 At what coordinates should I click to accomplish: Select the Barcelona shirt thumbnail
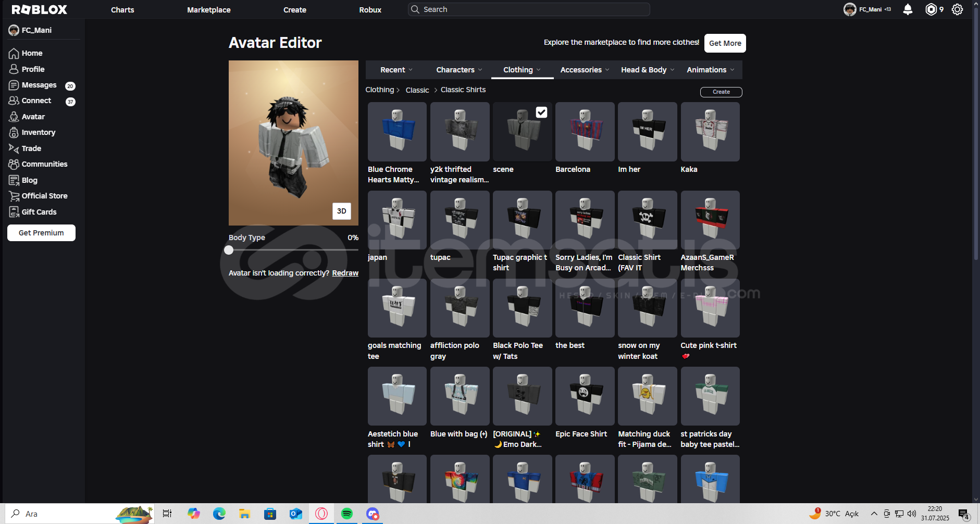click(x=585, y=132)
